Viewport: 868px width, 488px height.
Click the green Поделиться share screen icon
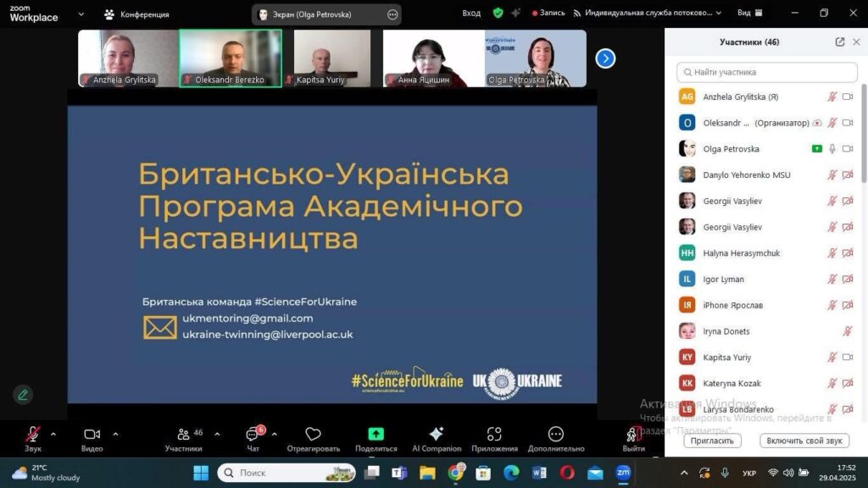[x=376, y=435]
